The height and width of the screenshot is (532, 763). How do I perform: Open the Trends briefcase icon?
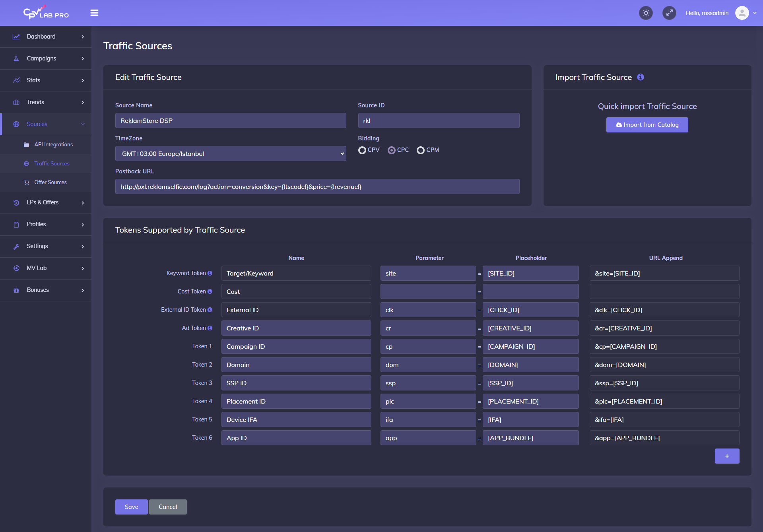pyautogui.click(x=16, y=102)
